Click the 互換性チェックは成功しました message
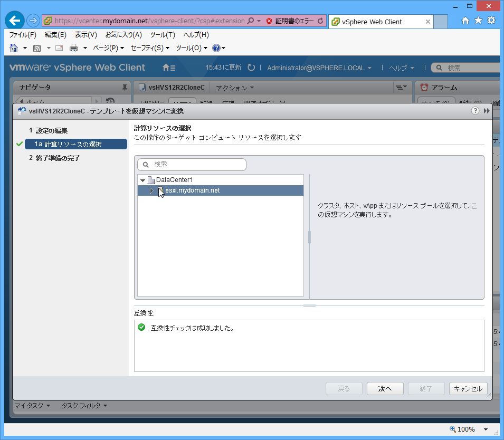This screenshot has height=440, width=504. (193, 328)
